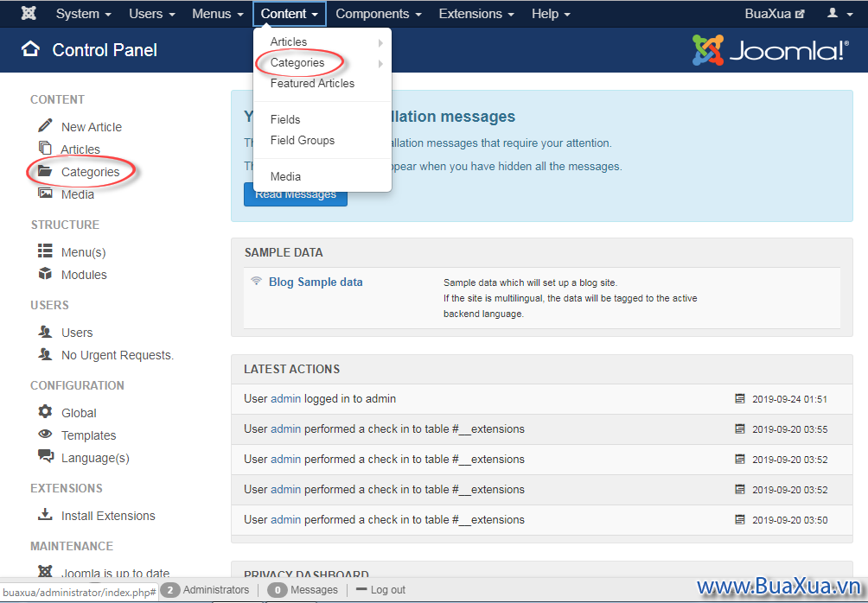
Task: Click admin link in the 03:55 action row
Action: [x=285, y=428]
